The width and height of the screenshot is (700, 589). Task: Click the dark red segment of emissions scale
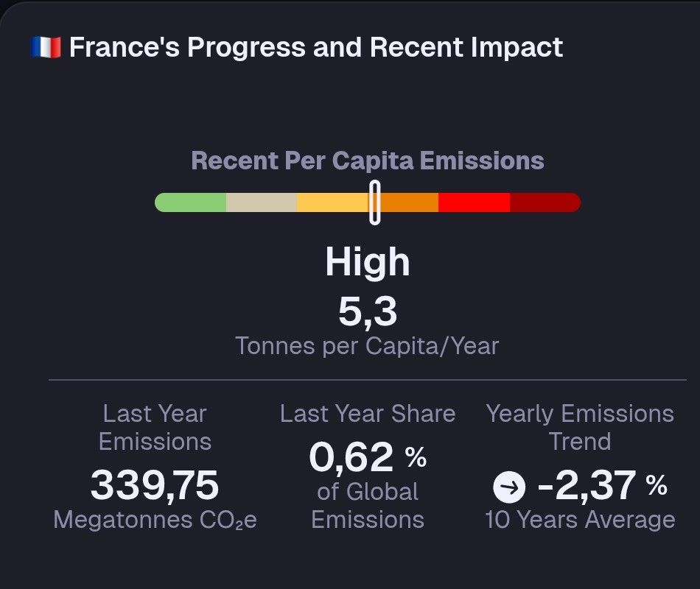click(x=545, y=202)
